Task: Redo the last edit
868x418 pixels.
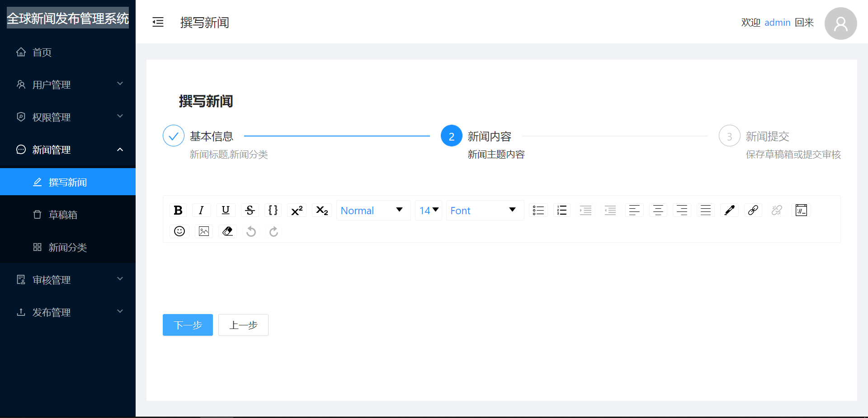Action: coord(274,231)
